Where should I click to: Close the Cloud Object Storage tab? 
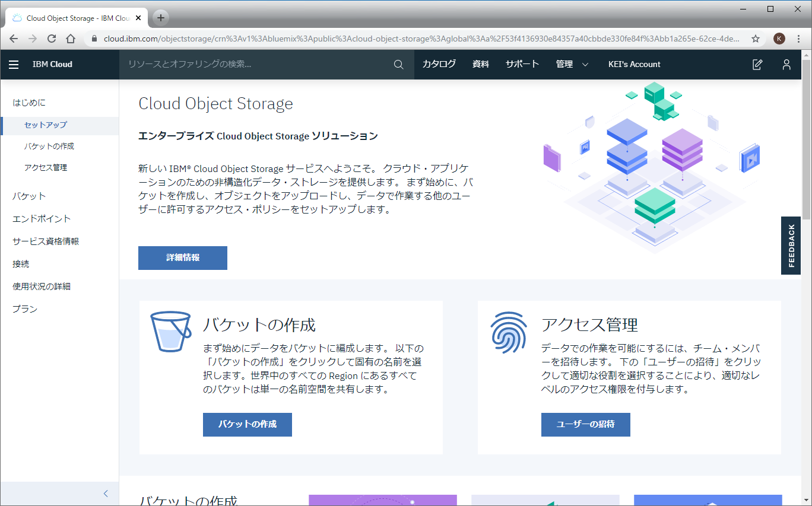pos(138,18)
